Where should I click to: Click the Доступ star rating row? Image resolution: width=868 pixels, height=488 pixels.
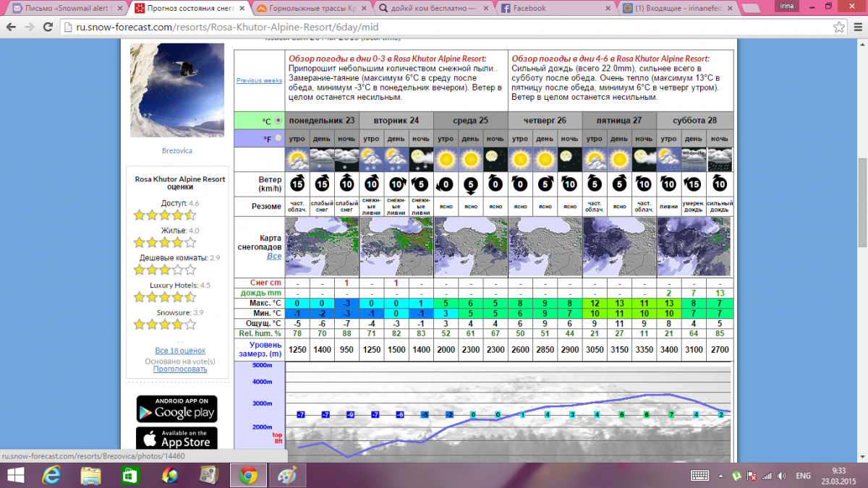click(165, 215)
